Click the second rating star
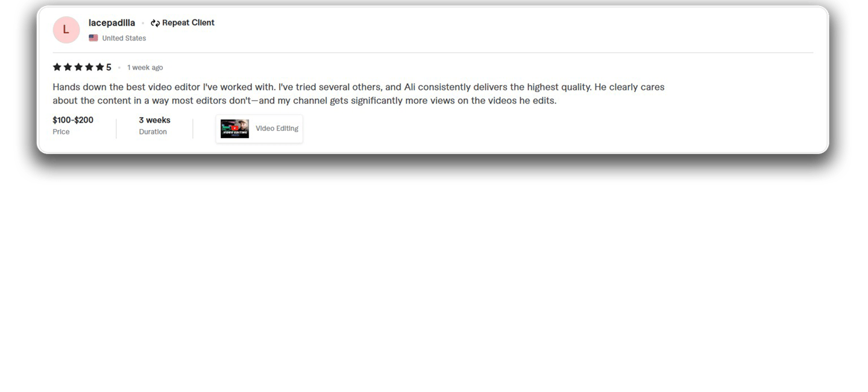The height and width of the screenshot is (392, 868). pyautogui.click(x=68, y=67)
